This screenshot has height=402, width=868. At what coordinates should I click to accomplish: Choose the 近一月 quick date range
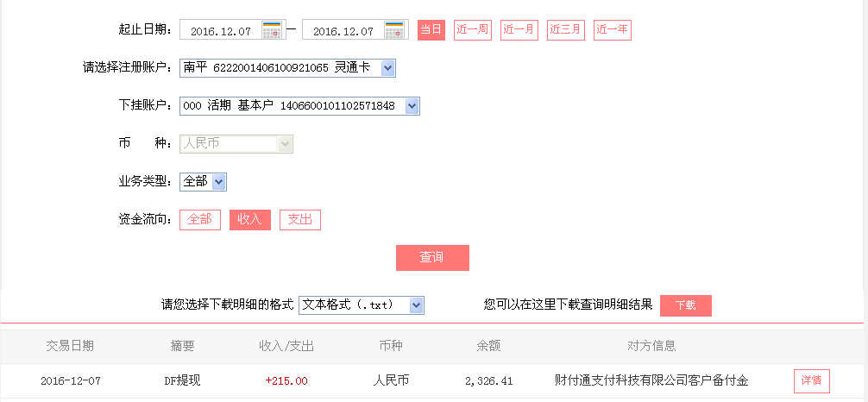point(519,30)
